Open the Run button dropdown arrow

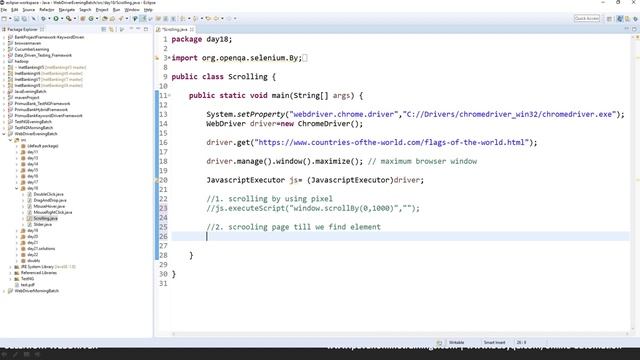point(62,18)
